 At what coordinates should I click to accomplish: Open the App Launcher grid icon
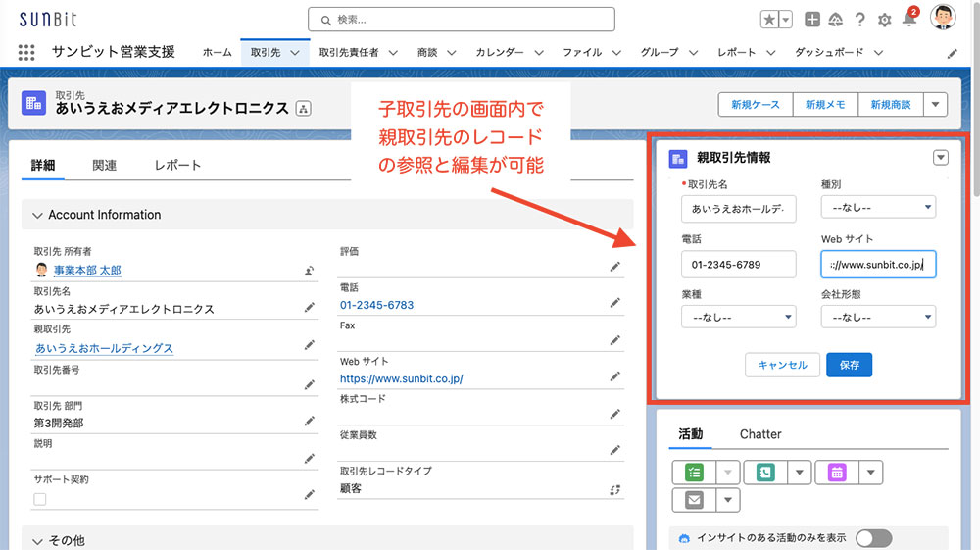(26, 53)
